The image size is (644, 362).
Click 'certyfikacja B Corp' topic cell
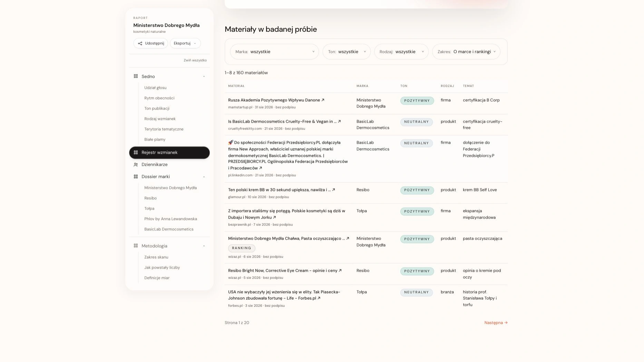point(481,100)
